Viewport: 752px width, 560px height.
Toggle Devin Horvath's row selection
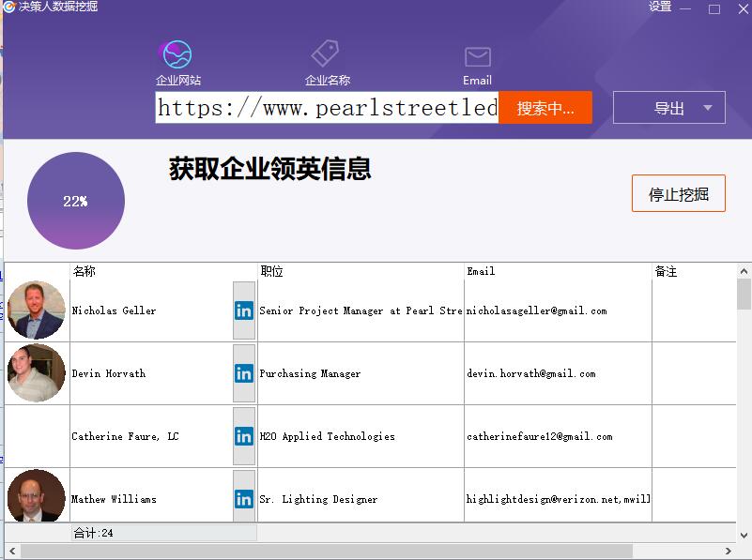coord(150,372)
